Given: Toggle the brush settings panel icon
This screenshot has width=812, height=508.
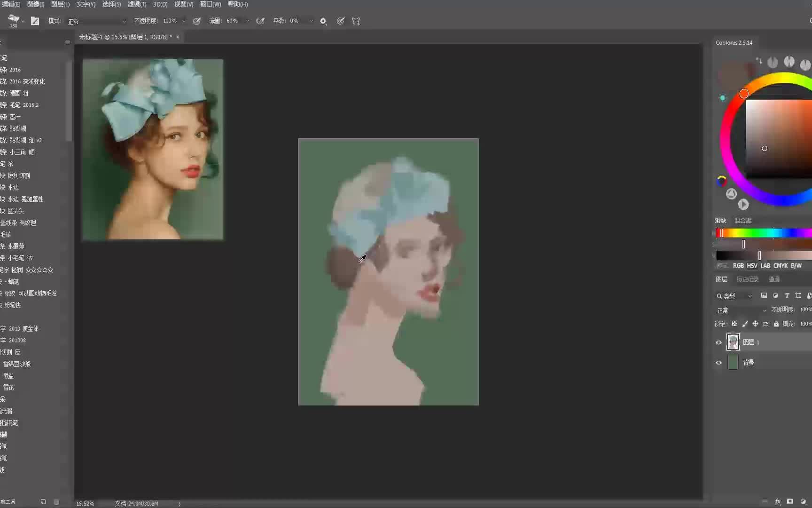Looking at the screenshot, I should (35, 21).
